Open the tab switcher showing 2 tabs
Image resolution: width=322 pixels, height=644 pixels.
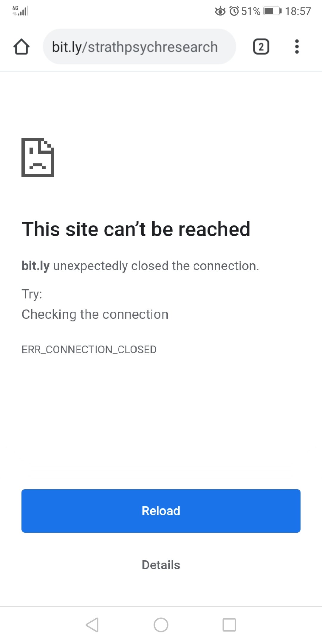pyautogui.click(x=261, y=47)
